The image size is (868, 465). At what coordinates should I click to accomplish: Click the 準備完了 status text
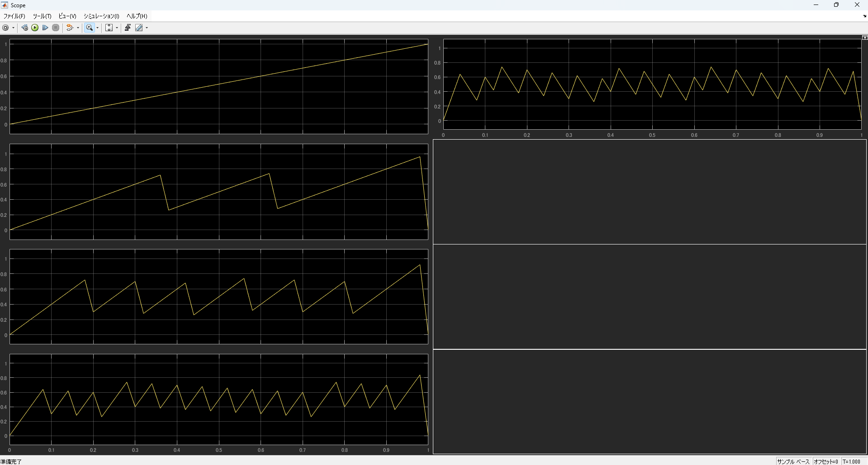click(11, 461)
